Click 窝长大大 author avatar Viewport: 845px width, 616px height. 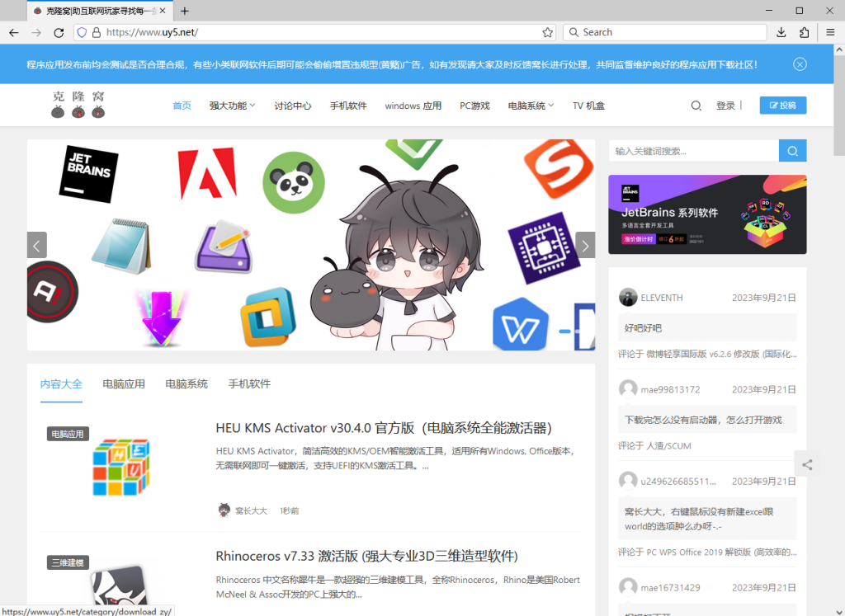point(224,510)
